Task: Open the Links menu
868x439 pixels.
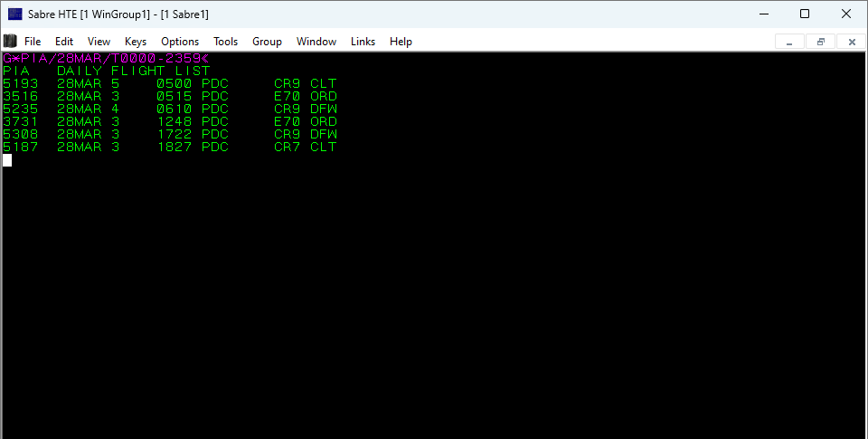Action: click(x=363, y=42)
